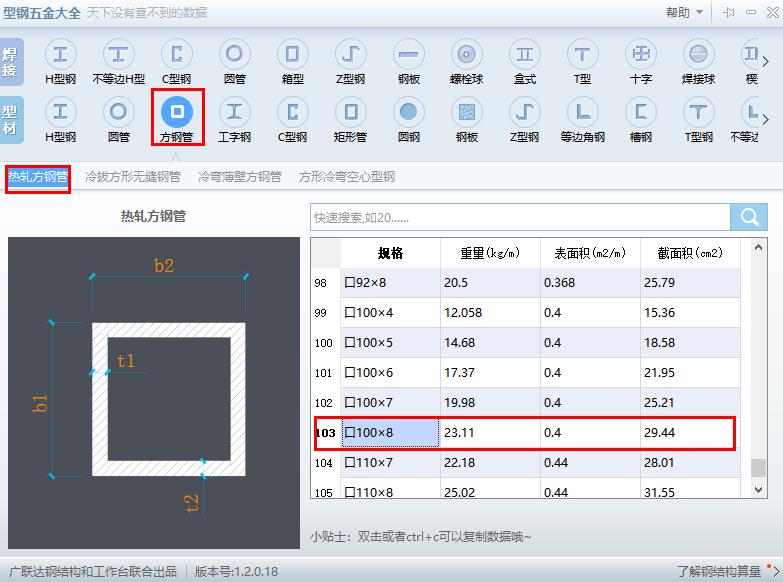Click the search magnifier button
Screen dimensions: 783x582
pyautogui.click(x=749, y=217)
